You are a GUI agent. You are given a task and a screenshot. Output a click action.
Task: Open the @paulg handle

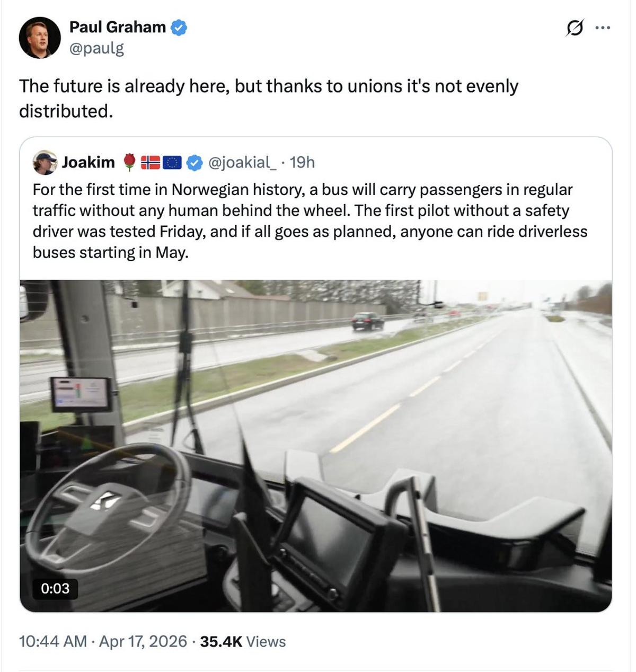coord(96,48)
